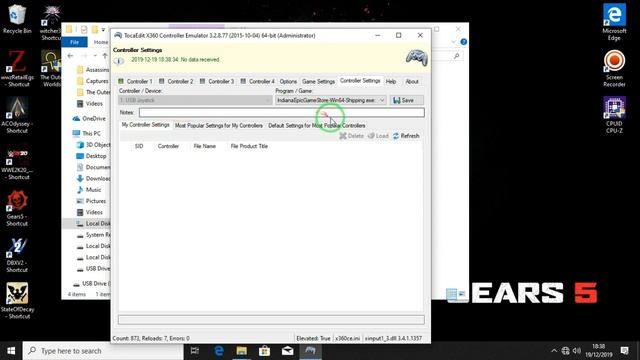
Task: Click the taskbar search box
Action: tap(103, 351)
